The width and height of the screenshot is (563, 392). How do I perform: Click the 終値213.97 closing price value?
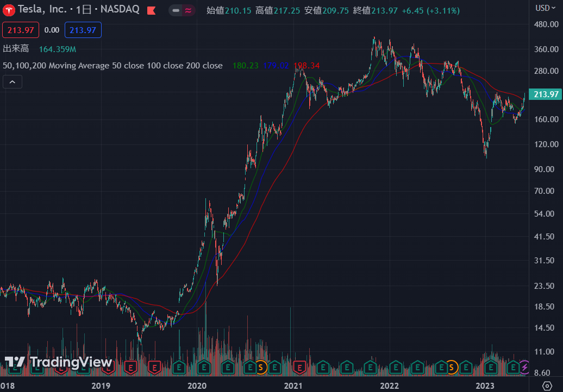375,11
